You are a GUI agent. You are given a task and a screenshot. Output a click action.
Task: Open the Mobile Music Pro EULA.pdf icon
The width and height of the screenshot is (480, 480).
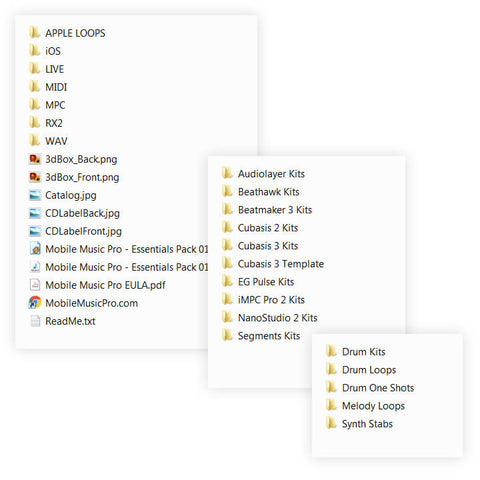click(x=35, y=285)
